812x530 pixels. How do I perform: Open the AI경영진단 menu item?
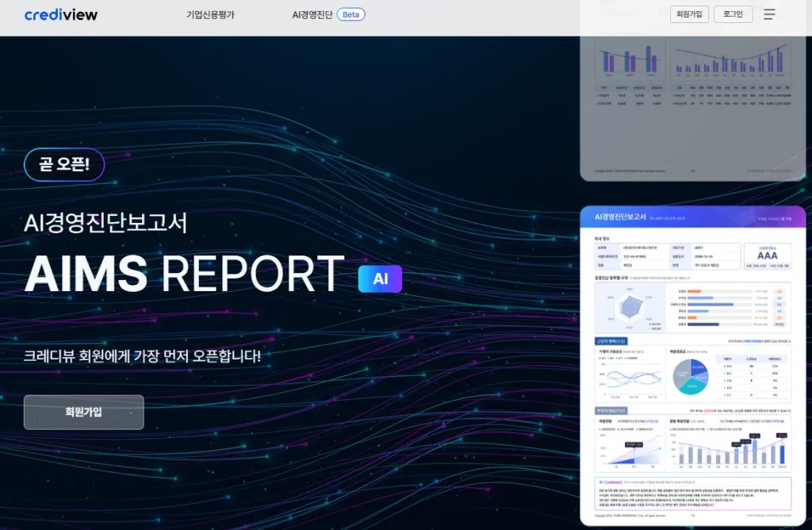pyautogui.click(x=312, y=14)
